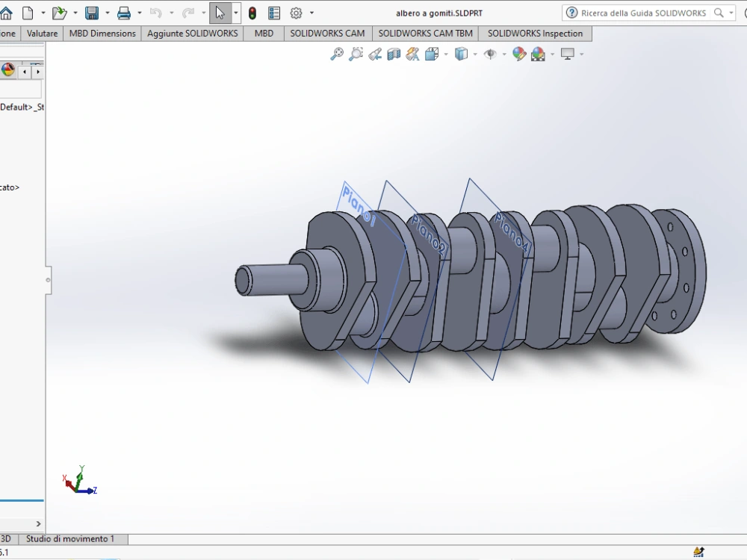Toggle the Display Style setting
The image size is (747, 560).
click(462, 54)
